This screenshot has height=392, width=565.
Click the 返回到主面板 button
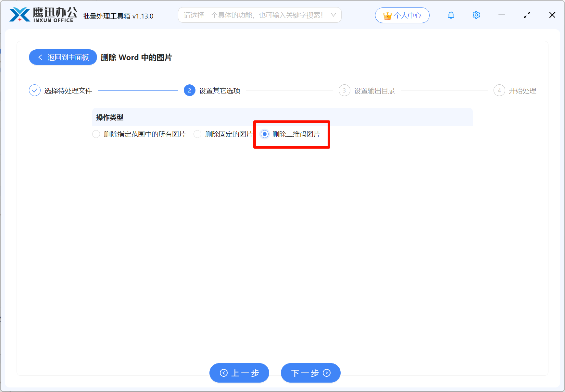pos(63,57)
